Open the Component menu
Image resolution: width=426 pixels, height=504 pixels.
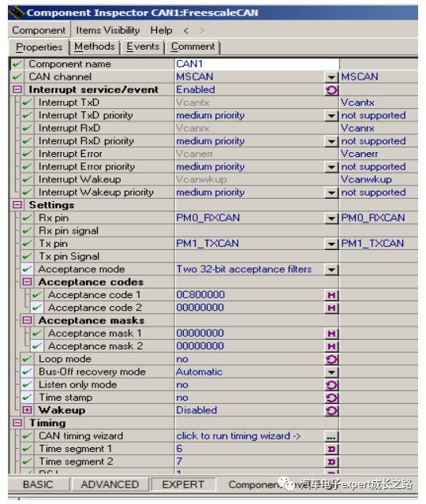(39, 30)
